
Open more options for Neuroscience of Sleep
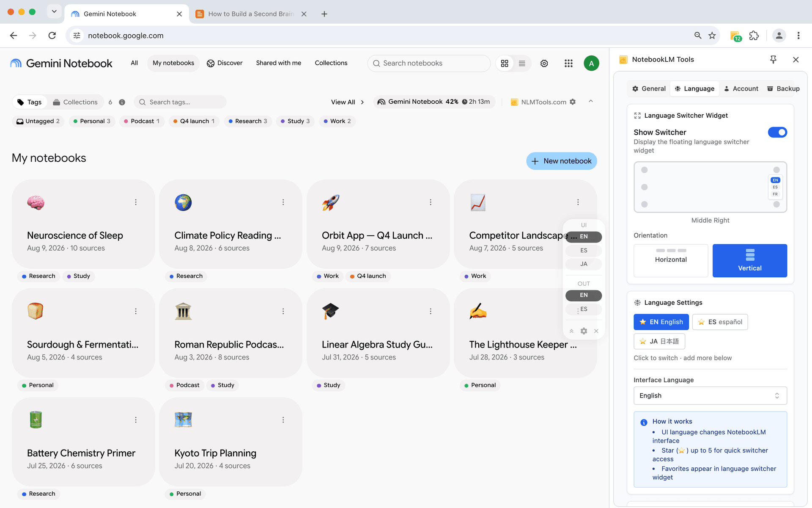click(x=136, y=202)
